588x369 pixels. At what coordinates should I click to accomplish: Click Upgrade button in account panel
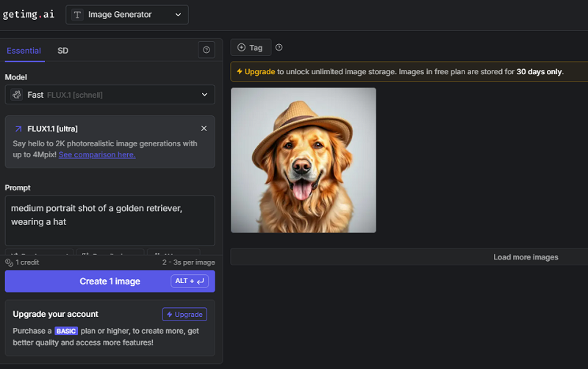point(184,315)
